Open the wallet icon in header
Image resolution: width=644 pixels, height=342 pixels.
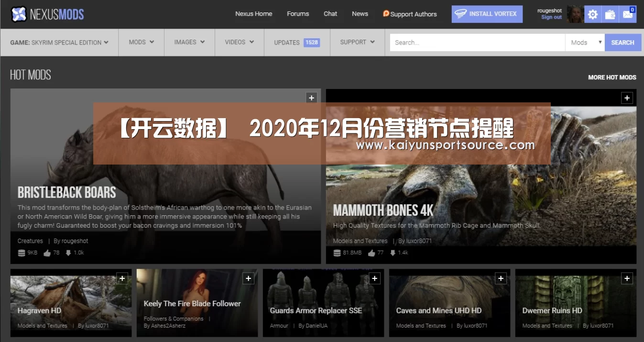(x=610, y=14)
